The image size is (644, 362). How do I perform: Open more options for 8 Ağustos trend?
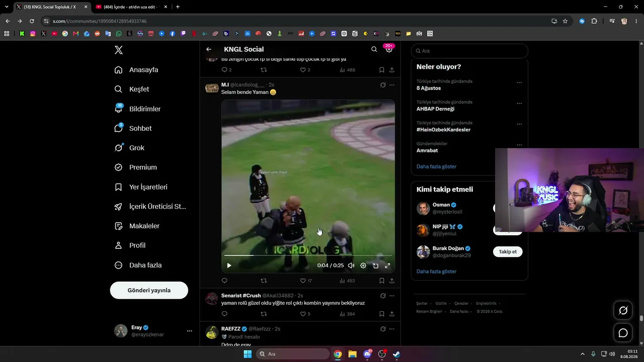pos(519,83)
